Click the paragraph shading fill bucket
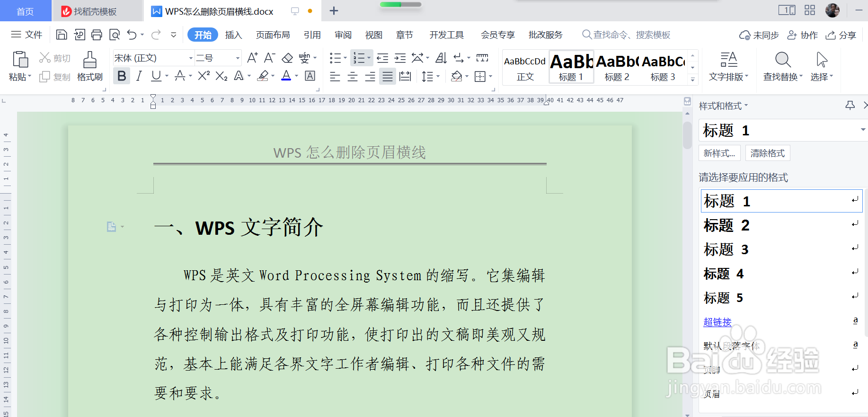The height and width of the screenshot is (417, 868). coord(457,76)
